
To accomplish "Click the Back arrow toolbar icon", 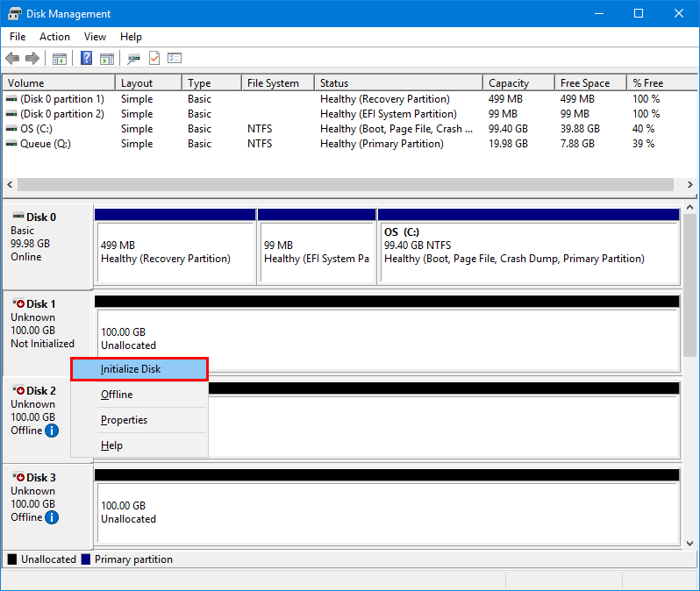I will [12, 59].
